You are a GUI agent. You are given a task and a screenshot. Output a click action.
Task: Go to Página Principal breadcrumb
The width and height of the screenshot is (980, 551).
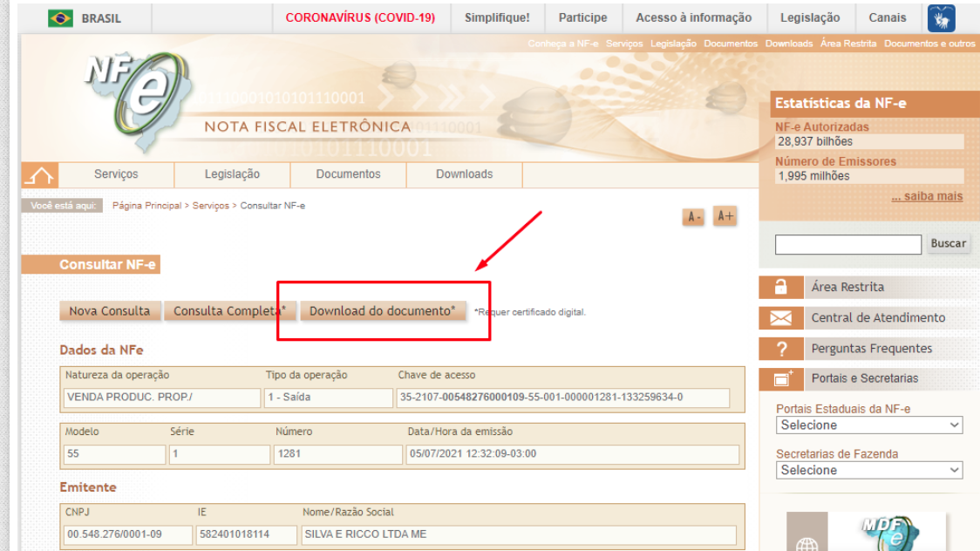(x=146, y=206)
